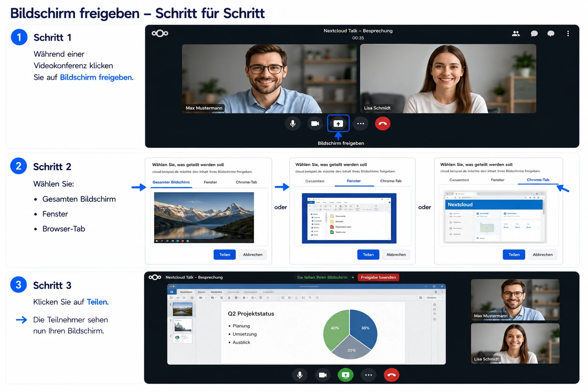The width and height of the screenshot is (588, 392).
Task: Click the 00:35 call timer
Action: tap(358, 38)
